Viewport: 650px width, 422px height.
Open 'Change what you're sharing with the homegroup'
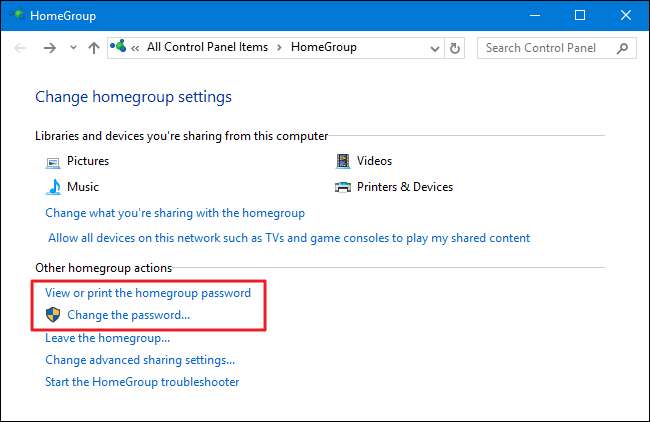[x=175, y=213]
